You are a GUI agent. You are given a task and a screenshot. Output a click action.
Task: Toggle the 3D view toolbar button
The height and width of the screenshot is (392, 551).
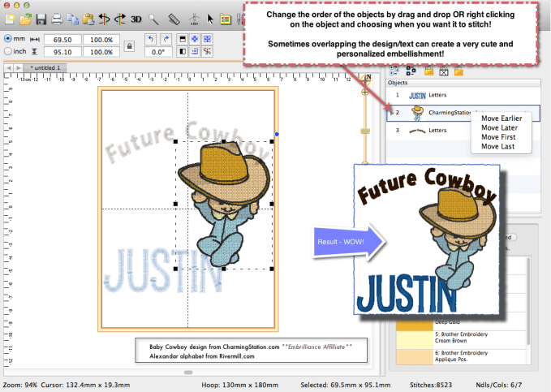[x=136, y=19]
